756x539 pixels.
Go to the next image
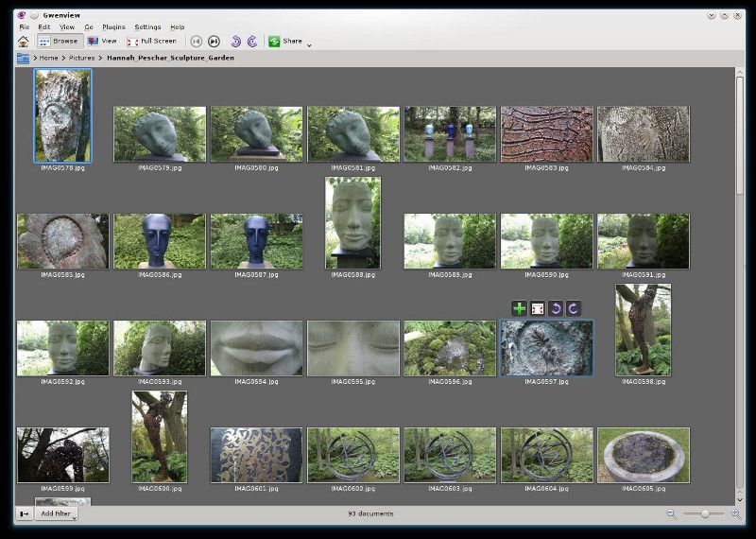pos(215,42)
